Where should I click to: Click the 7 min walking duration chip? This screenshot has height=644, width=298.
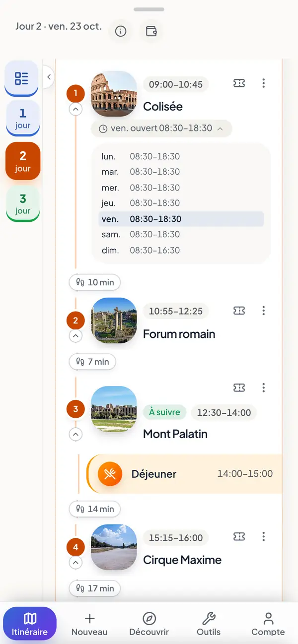[92, 362]
